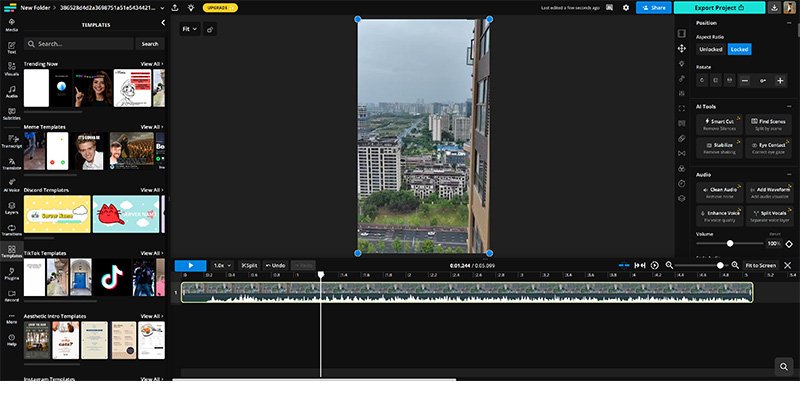The image size is (800, 401).
Task: Collapse the Templates panel with the arrow
Action: (163, 23)
